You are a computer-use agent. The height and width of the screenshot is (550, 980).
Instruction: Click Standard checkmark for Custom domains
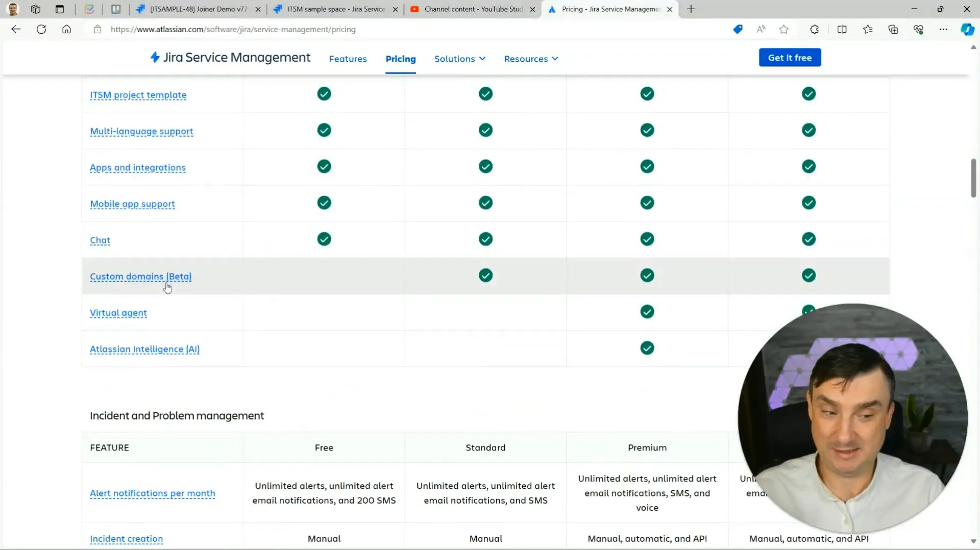[x=485, y=276]
